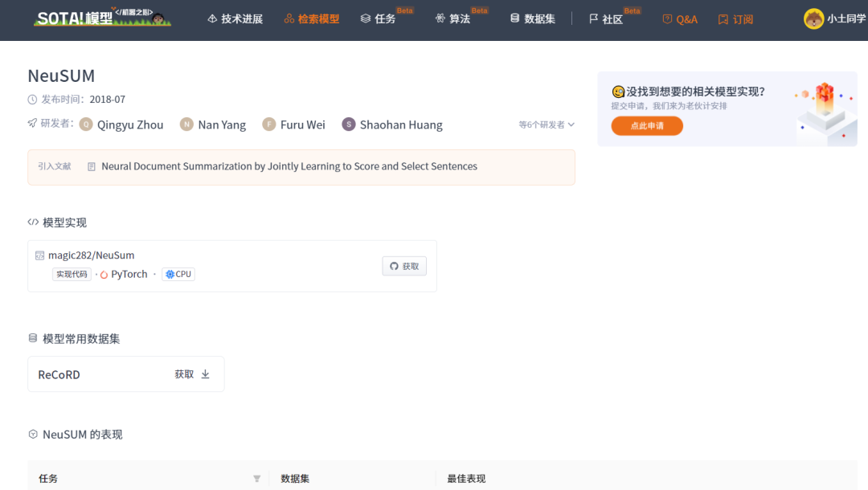The width and height of the screenshot is (868, 490).
Task: Open researcher Furu Wei's profile
Action: 302,125
